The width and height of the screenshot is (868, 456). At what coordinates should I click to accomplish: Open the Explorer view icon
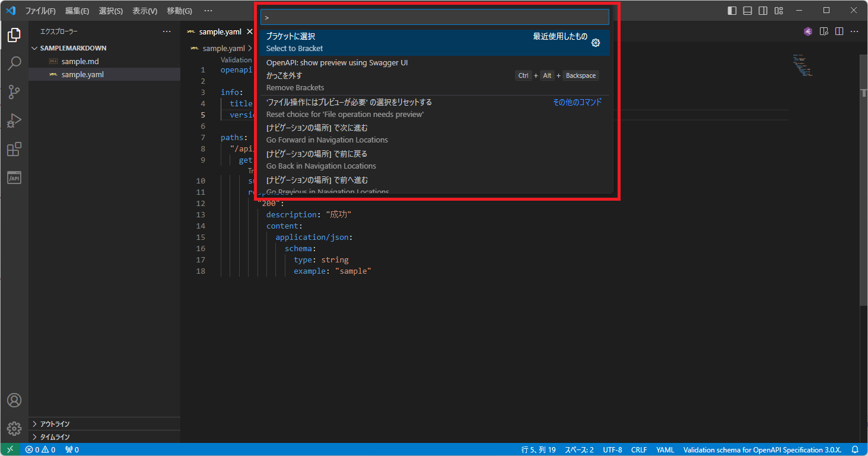click(x=14, y=34)
